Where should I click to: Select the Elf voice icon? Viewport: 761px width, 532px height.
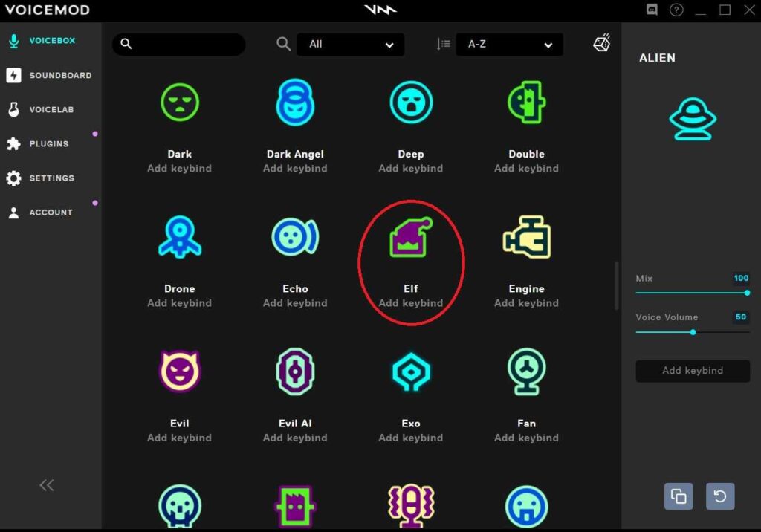410,238
